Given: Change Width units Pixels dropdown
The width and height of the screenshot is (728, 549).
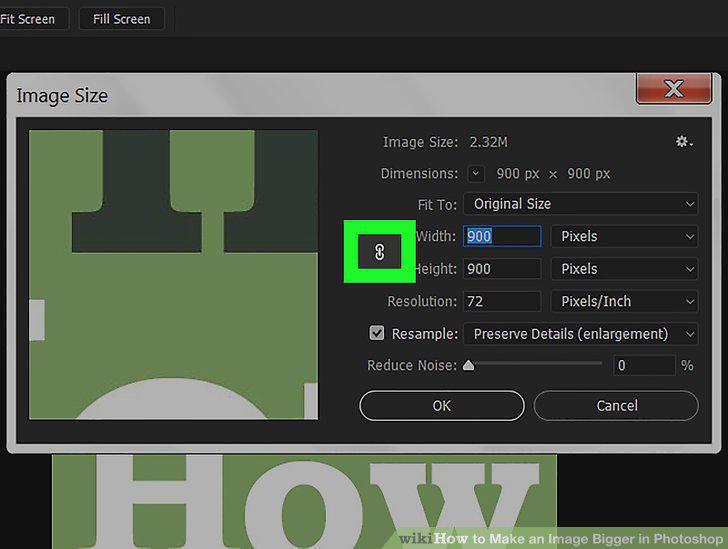Looking at the screenshot, I should tap(624, 236).
